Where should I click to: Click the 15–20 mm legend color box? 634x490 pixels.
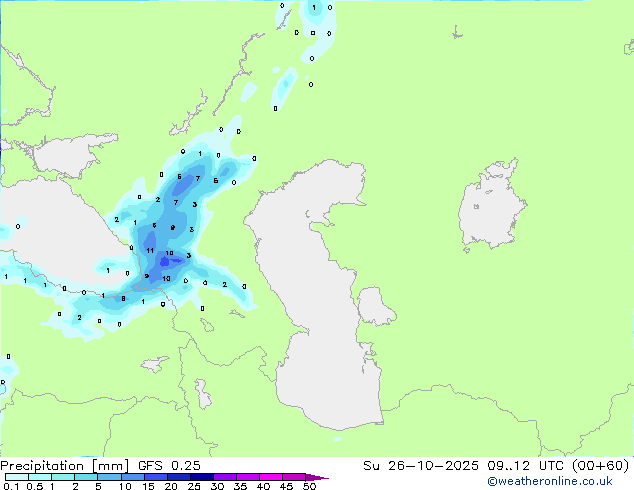tap(156, 477)
